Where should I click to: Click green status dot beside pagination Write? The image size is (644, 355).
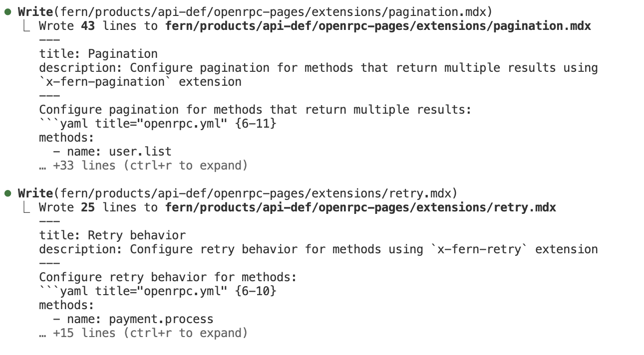(x=7, y=11)
